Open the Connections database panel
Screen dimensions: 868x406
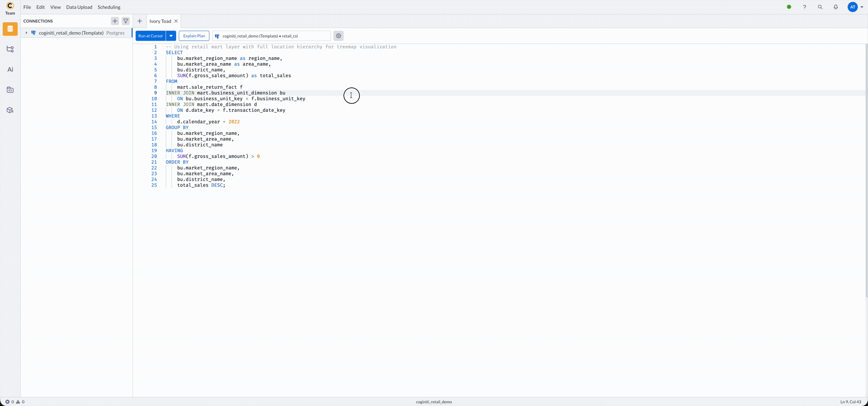(10, 29)
